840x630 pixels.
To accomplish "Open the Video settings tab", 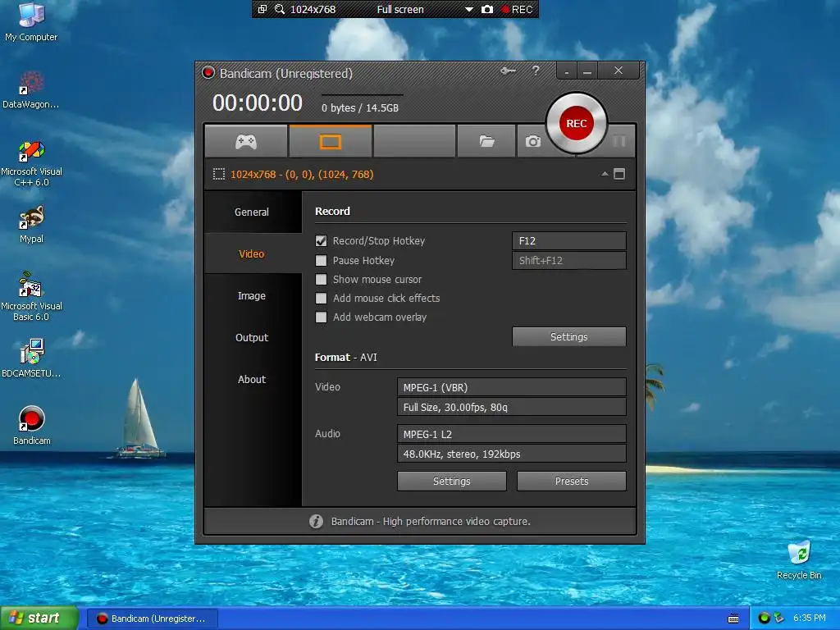I will [252, 254].
